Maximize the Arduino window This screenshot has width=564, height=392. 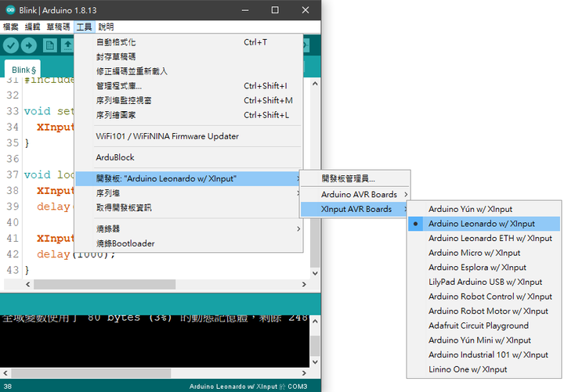click(275, 10)
